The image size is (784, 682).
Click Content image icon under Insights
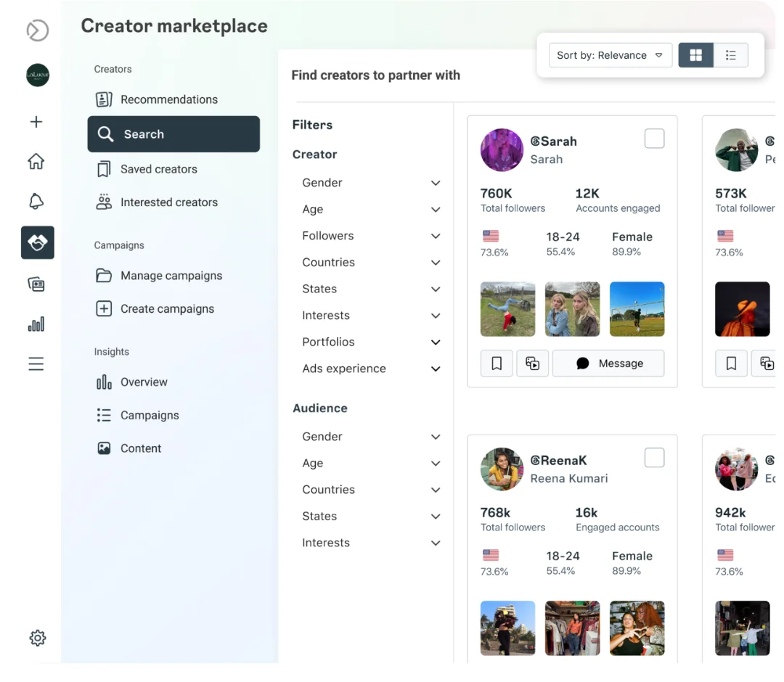point(104,448)
